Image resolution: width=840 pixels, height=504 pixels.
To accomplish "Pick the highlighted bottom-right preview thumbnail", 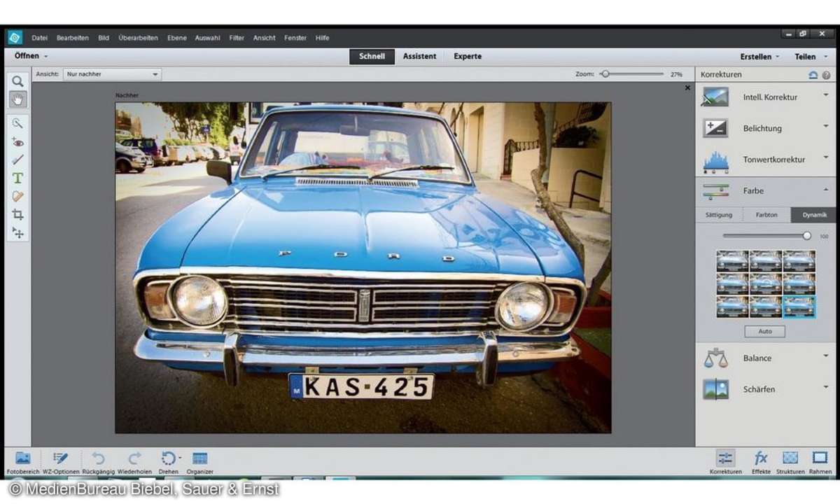I will point(799,307).
